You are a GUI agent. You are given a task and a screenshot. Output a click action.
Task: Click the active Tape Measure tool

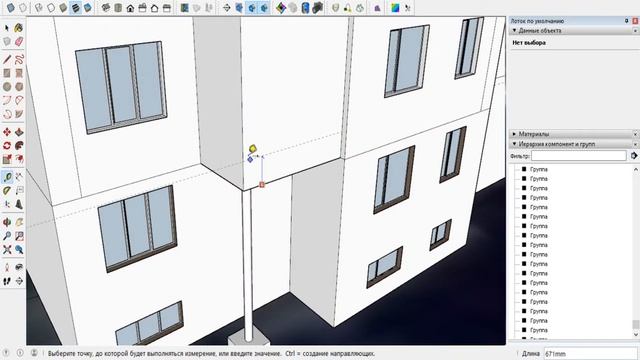click(x=7, y=177)
